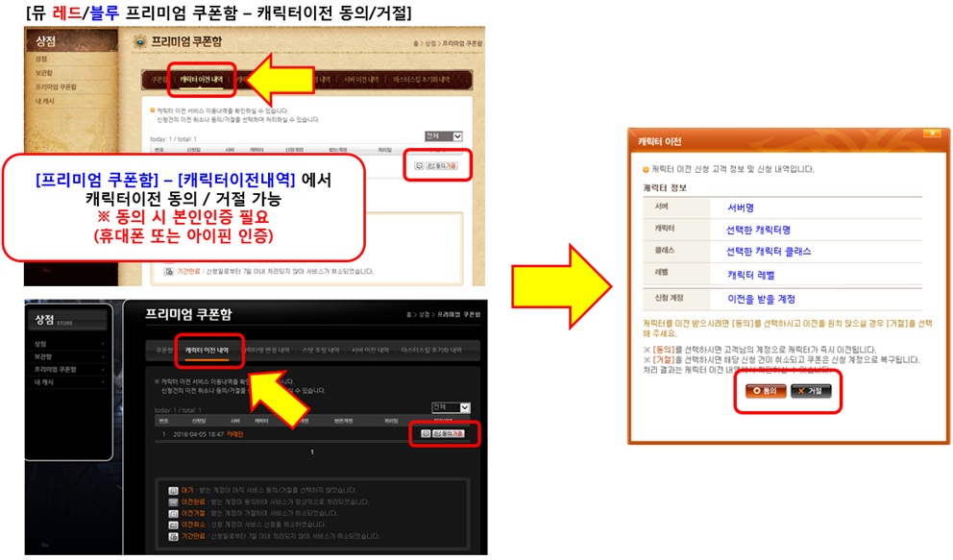Select 캐릭터 이전 내역 tab in dark coupon page

[x=208, y=351]
